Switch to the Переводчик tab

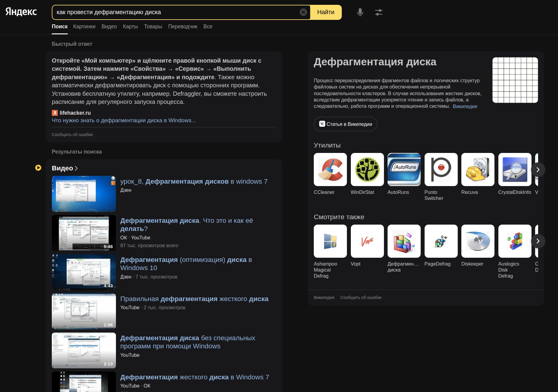coord(183,26)
